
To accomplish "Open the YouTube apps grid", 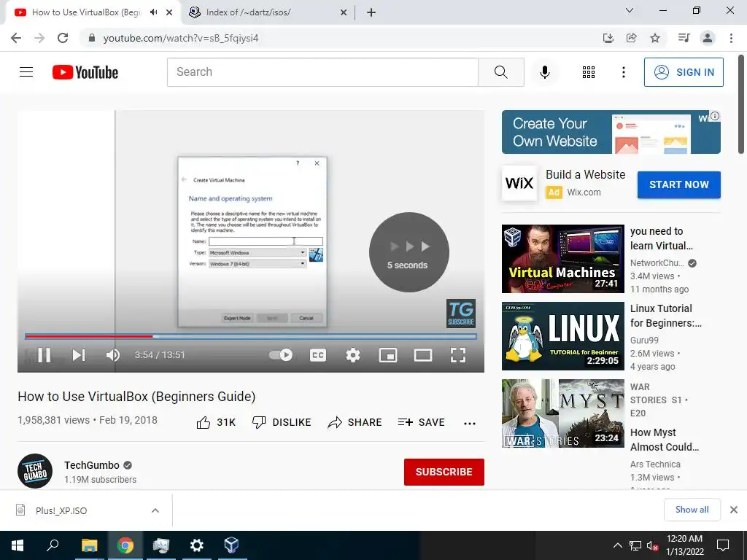I will 589,72.
